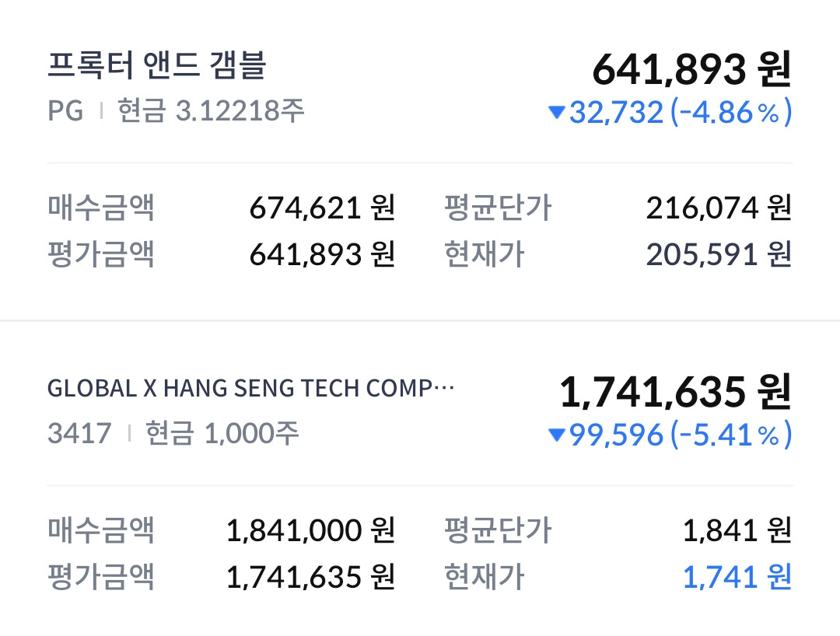Click the 216,074 원 average price
840x636 pixels.
point(718,208)
